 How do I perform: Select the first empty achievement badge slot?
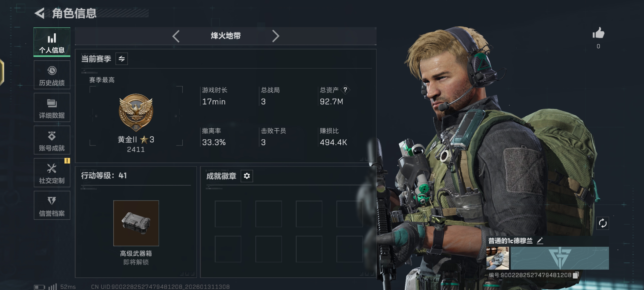click(228, 214)
